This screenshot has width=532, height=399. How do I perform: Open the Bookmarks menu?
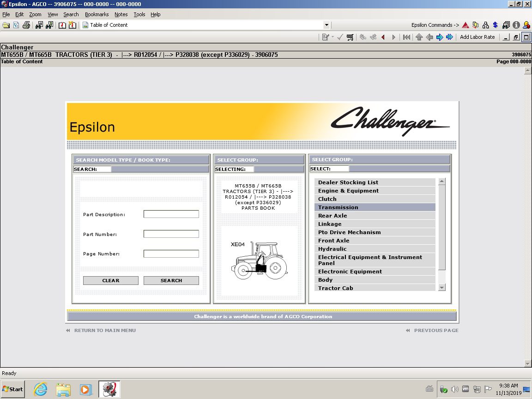click(x=97, y=14)
